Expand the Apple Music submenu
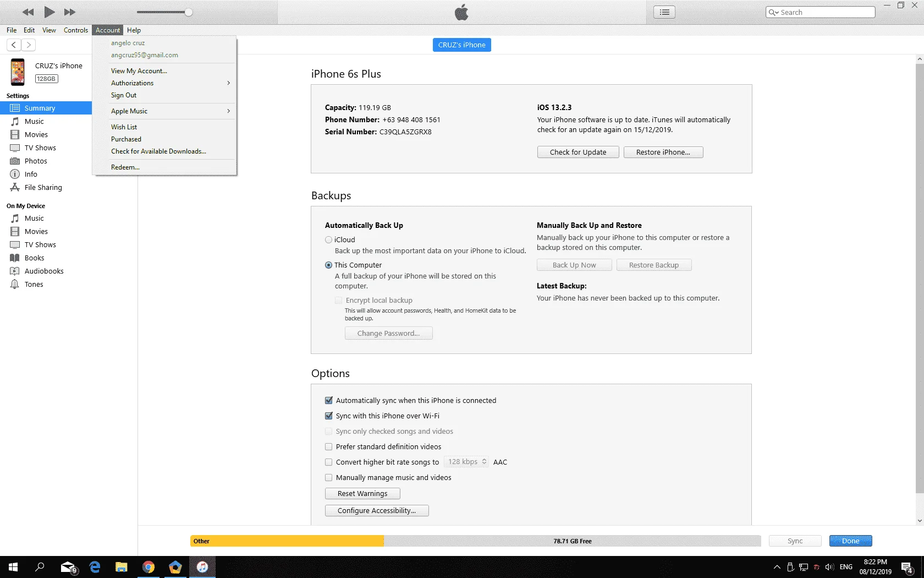This screenshot has width=924, height=578. 170,111
